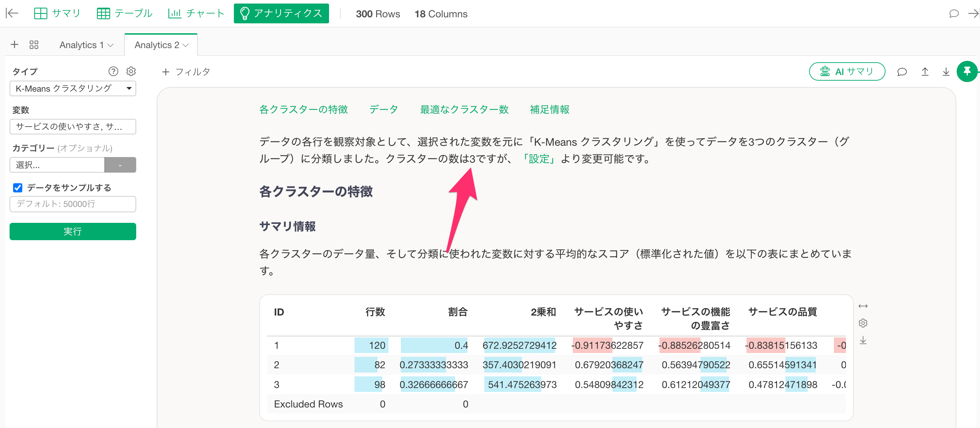
Task: Switch to Analytics 1 tab
Action: click(81, 45)
